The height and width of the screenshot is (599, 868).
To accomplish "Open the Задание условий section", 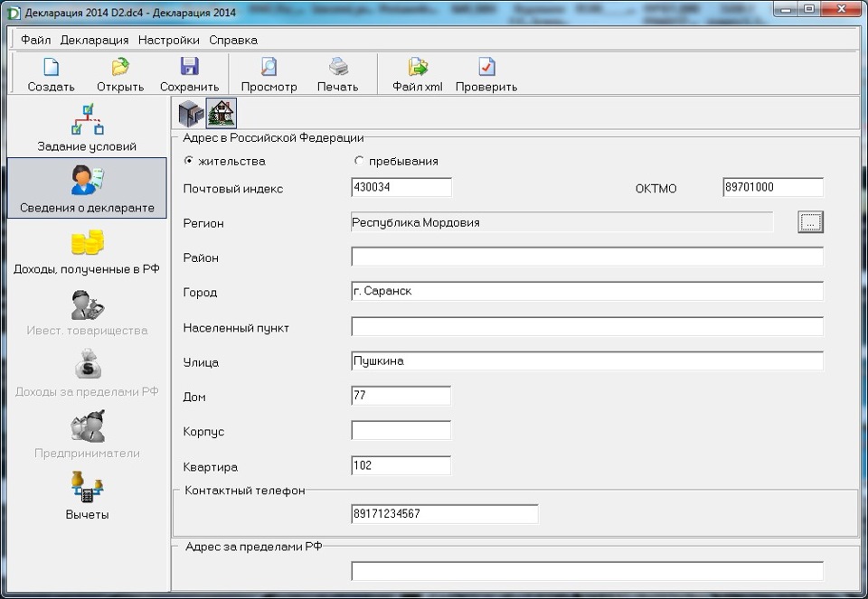I will point(87,127).
